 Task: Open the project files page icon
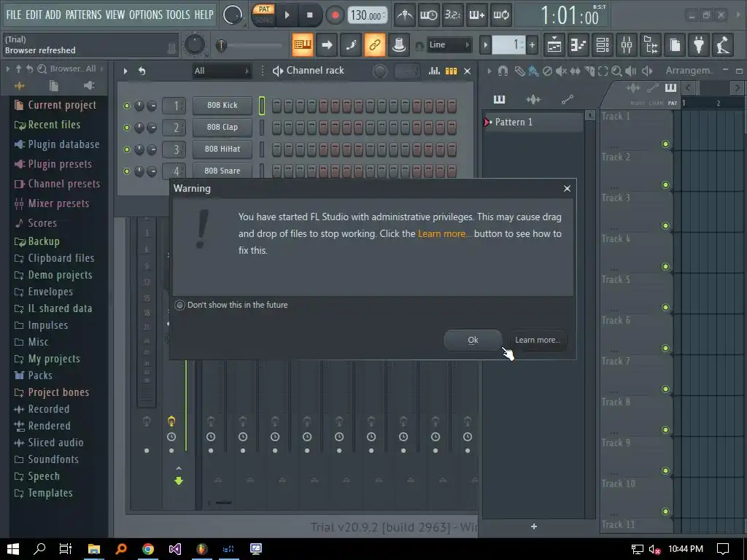click(x=675, y=45)
